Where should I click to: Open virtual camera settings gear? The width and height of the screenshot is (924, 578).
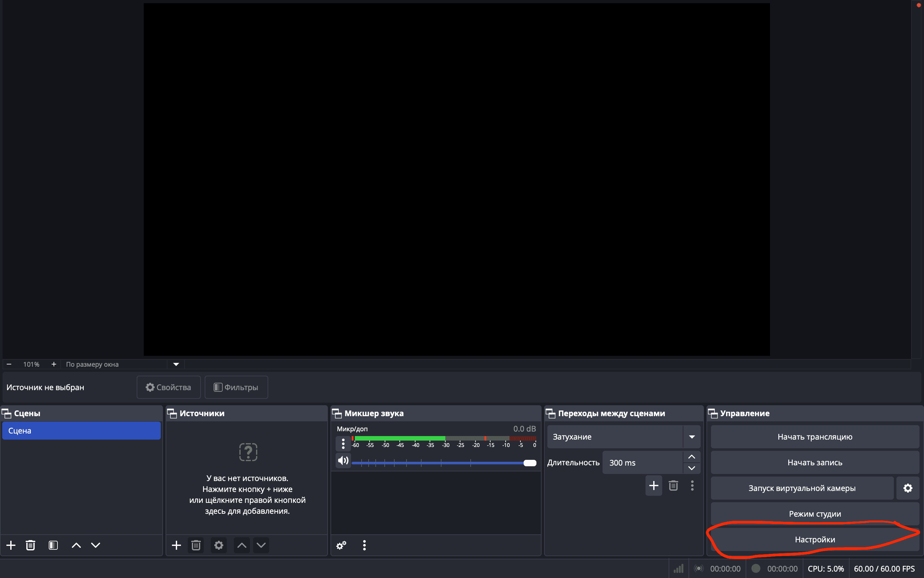[908, 488]
